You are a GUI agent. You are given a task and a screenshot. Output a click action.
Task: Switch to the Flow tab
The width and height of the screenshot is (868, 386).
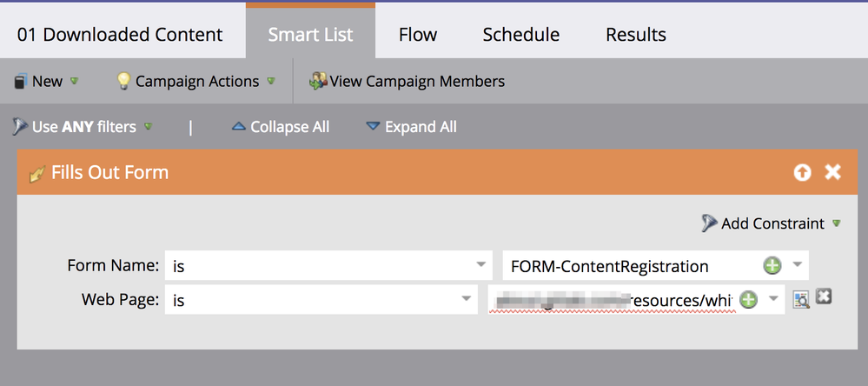pyautogui.click(x=418, y=34)
